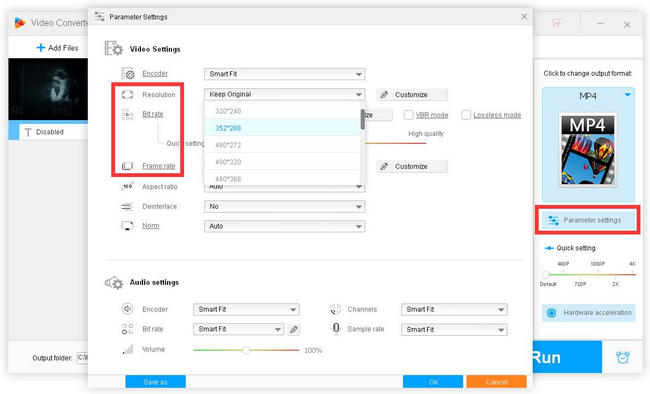
Task: Open the Deinterlace dropdown
Action: pyautogui.click(x=284, y=206)
